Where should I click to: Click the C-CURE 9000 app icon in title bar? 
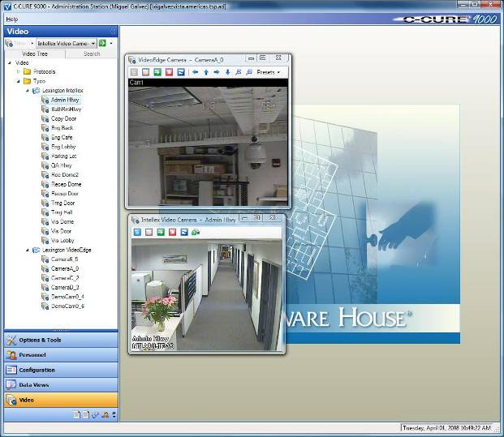pyautogui.click(x=7, y=6)
